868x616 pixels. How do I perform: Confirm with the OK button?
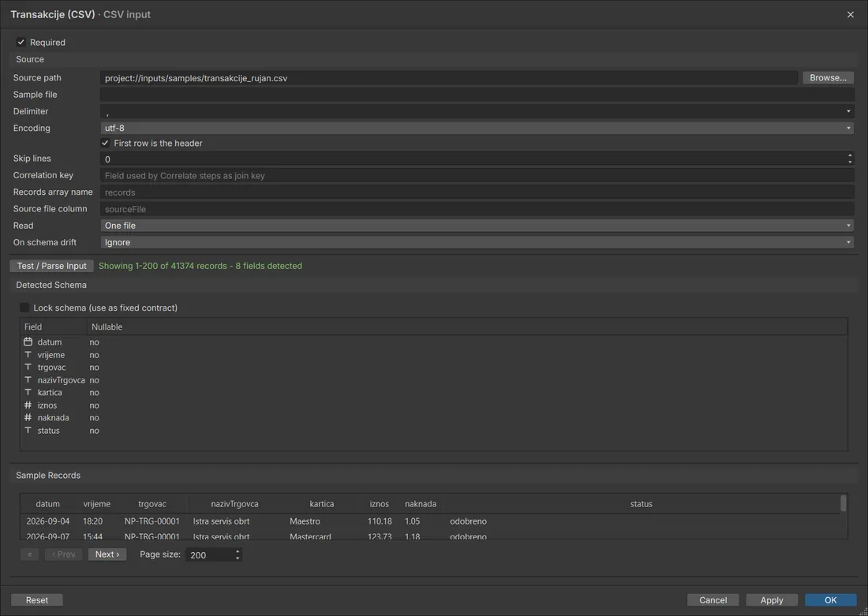tap(830, 600)
